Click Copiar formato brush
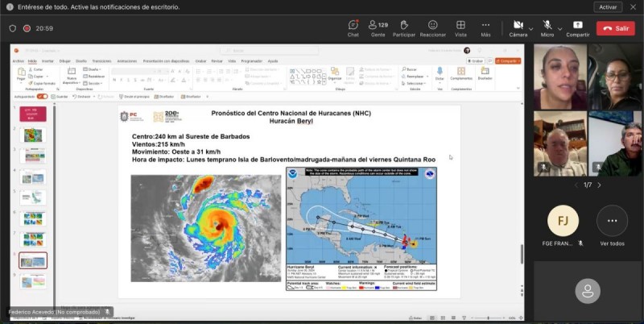This screenshot has width=644, height=324. coord(42,83)
